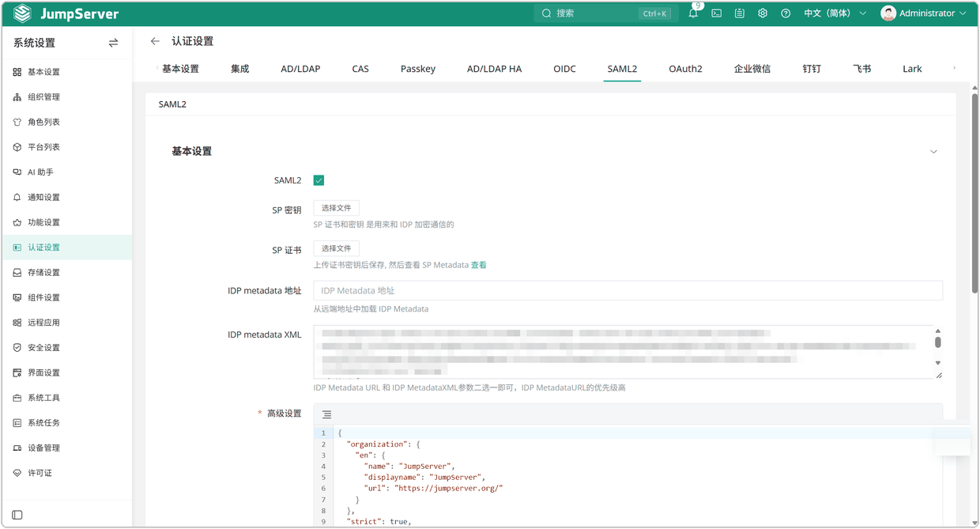Click the 存储设置 sidebar icon
The height and width of the screenshot is (529, 980).
point(17,273)
